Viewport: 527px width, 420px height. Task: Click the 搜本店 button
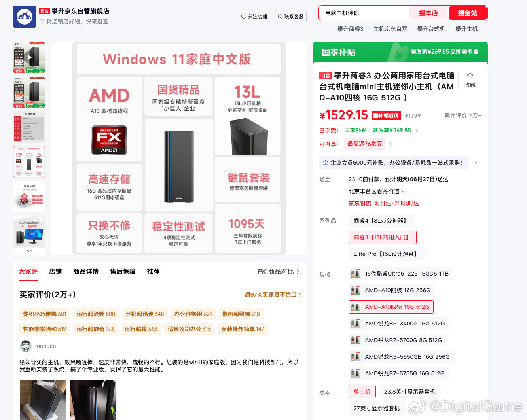[x=428, y=13]
